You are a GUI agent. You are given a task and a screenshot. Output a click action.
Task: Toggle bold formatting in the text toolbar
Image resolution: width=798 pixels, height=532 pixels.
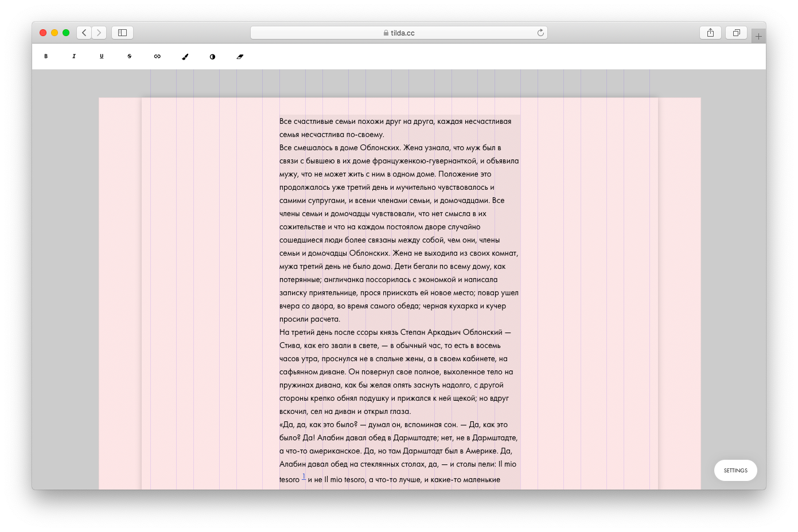tap(46, 56)
